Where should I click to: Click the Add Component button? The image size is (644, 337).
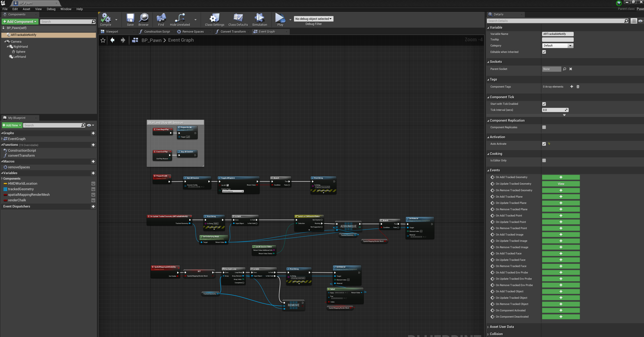[20, 22]
